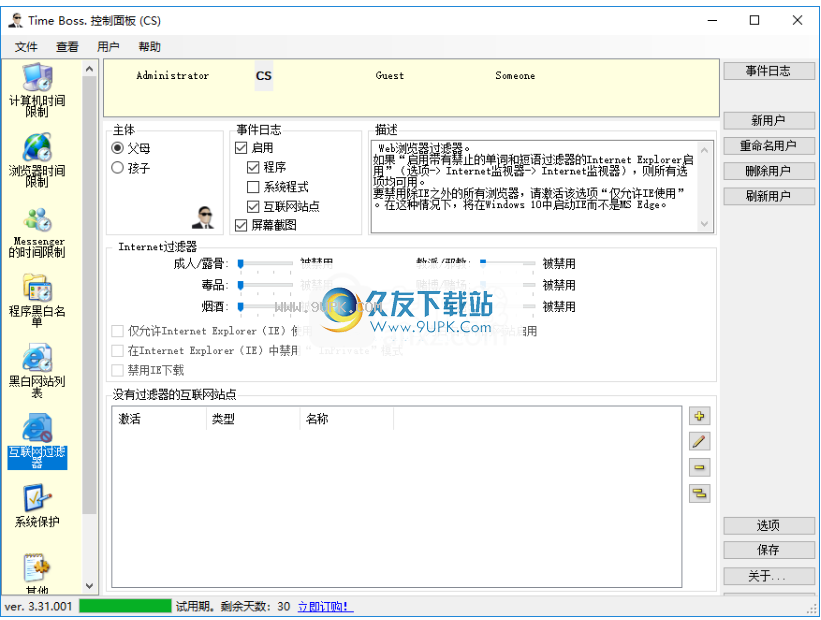Add a site with the plus icon
Screen dimensions: 821x620
700,416
